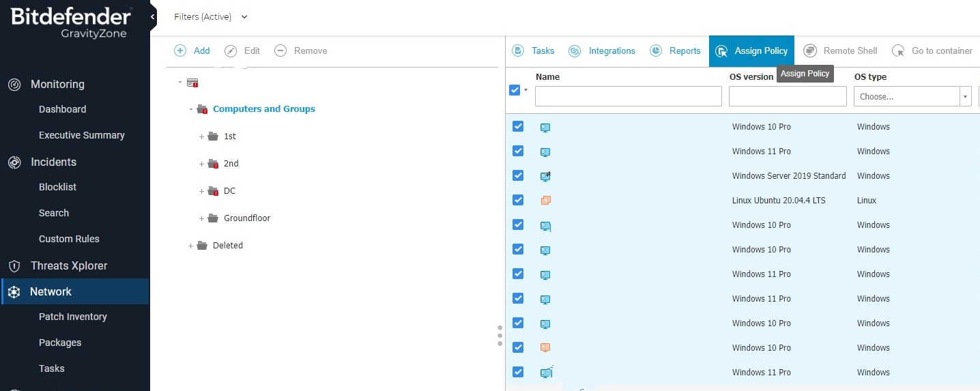
Task: Open Tasks under Network in sidebar
Action: (x=52, y=368)
